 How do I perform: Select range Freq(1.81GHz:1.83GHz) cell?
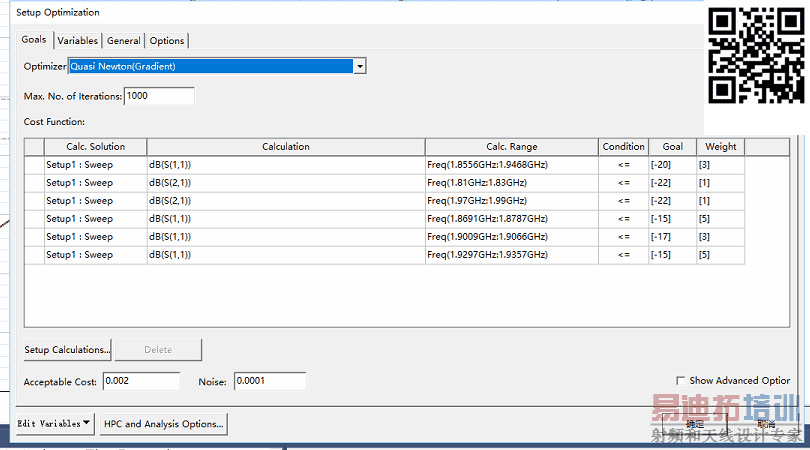click(511, 183)
